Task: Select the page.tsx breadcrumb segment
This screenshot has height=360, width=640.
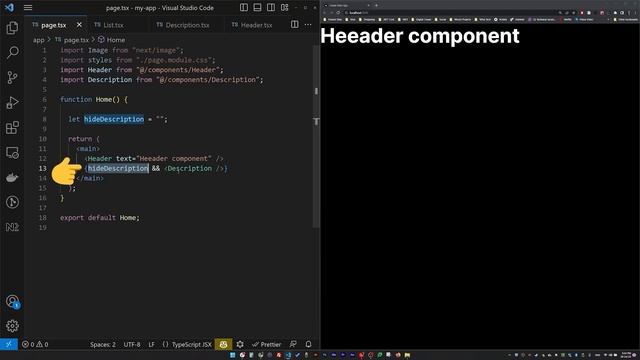Action: 76,40
